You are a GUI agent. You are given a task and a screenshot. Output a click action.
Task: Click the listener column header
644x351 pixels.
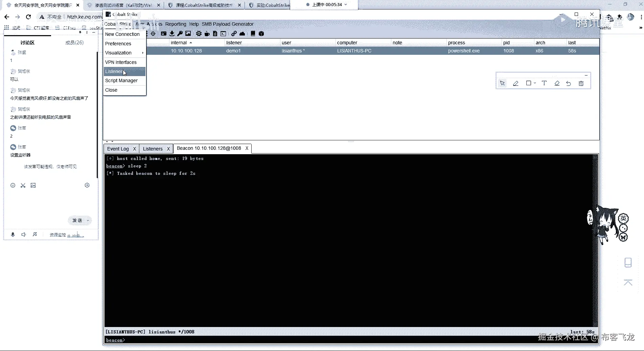tap(252, 43)
